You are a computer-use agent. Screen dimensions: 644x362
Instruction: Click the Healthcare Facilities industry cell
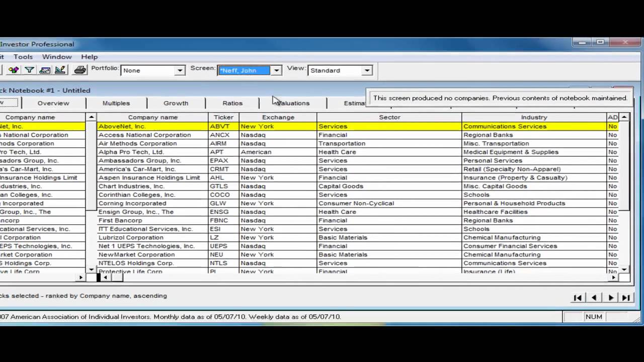coord(534,212)
